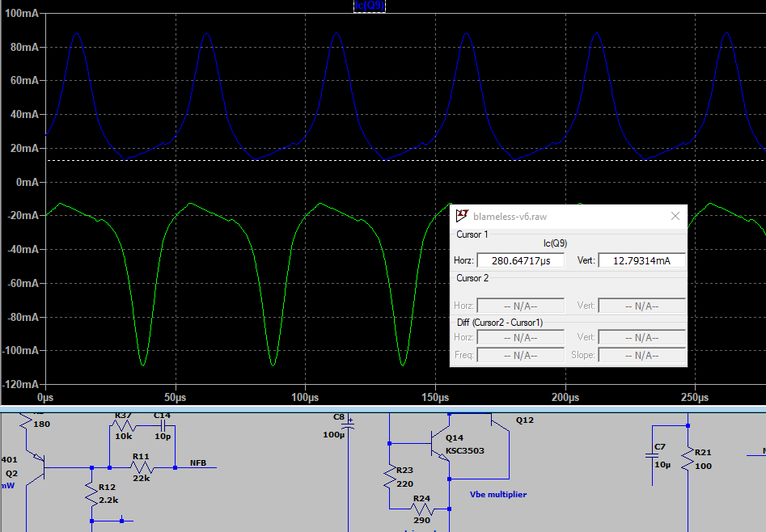Close the blameless-v6.raw cursor dialog
The height and width of the screenshot is (532, 766).
[675, 216]
